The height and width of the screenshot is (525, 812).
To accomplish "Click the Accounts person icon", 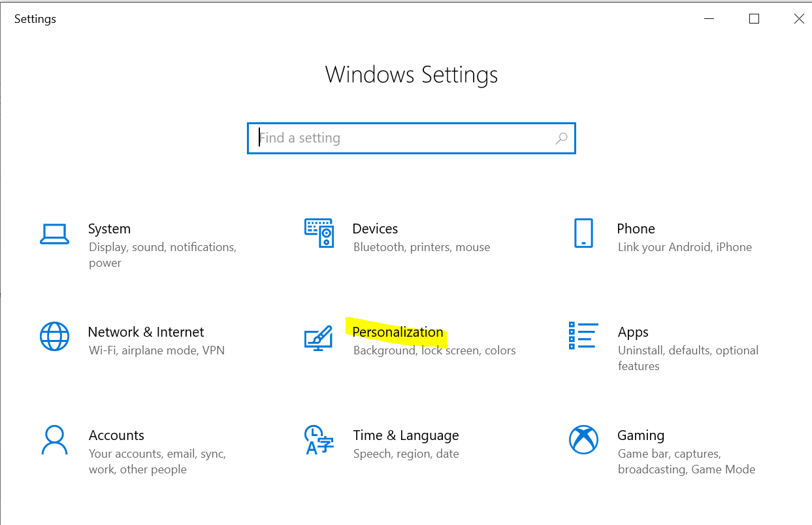I will 54,440.
